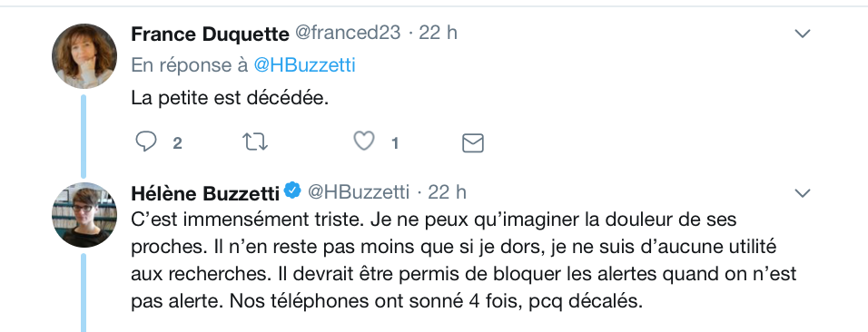
Task: Like France Duquette's tweet with the heart
Action: coord(364,142)
